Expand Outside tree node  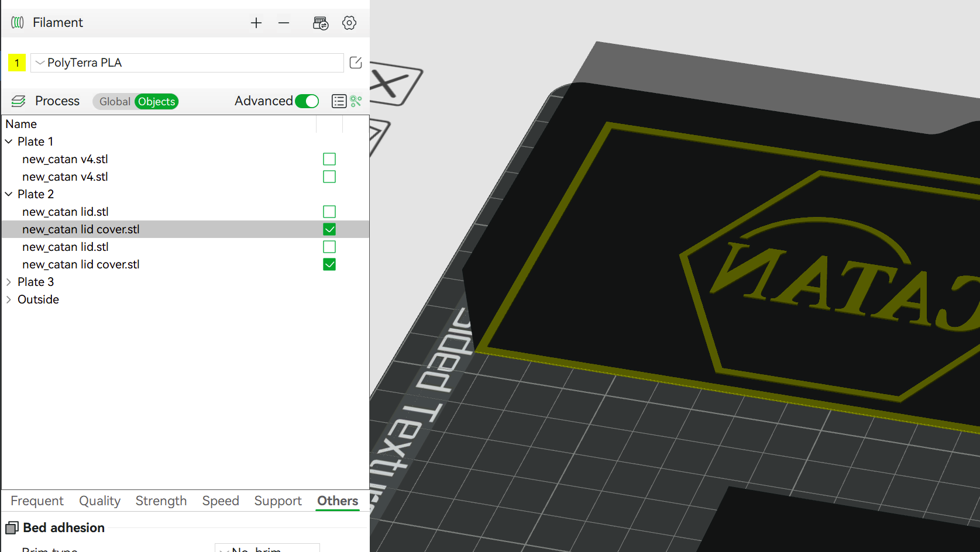tap(9, 299)
